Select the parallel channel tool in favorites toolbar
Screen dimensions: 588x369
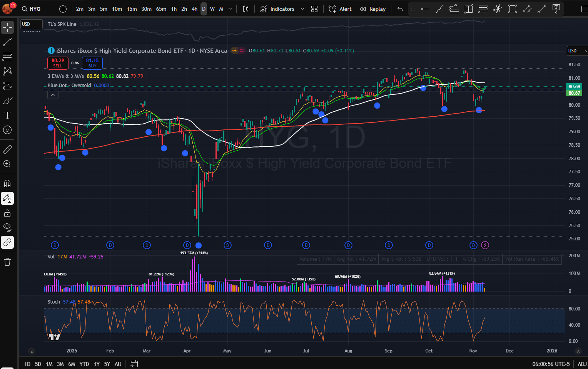pyautogui.click(x=527, y=9)
